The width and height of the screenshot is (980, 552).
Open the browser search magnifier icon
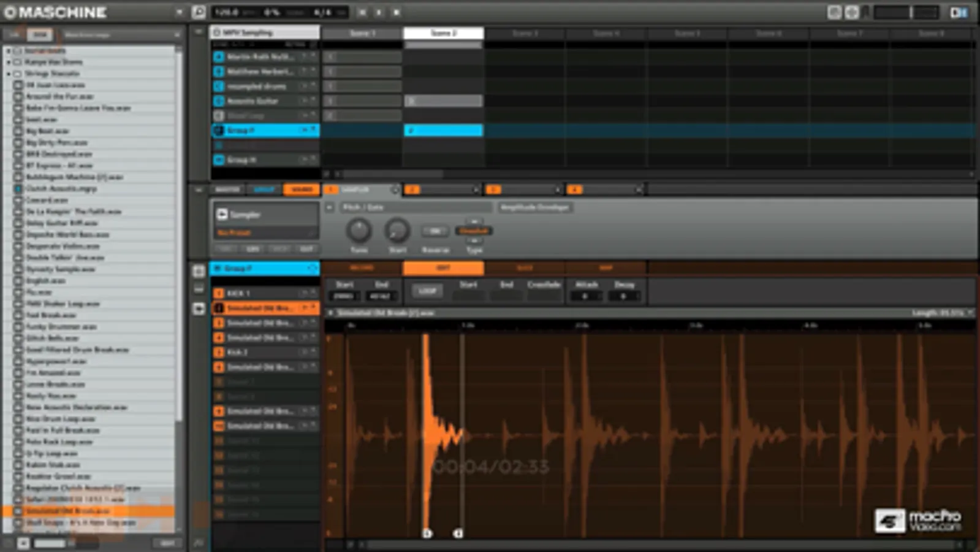(199, 12)
